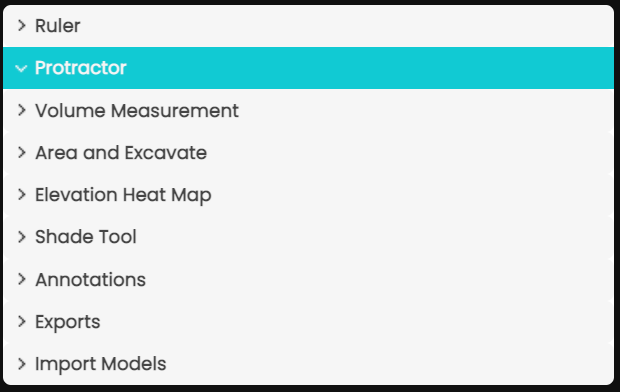
Task: Select the Import Models label
Action: click(101, 365)
